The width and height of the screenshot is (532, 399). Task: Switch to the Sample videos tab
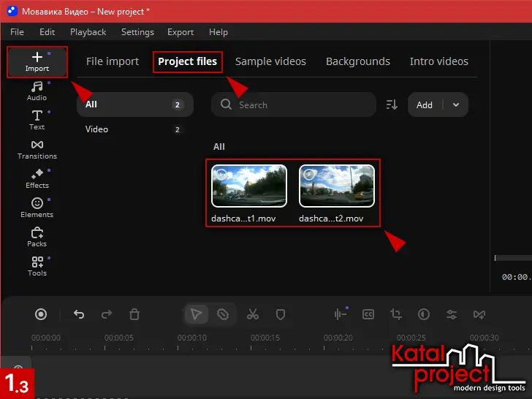pos(270,61)
